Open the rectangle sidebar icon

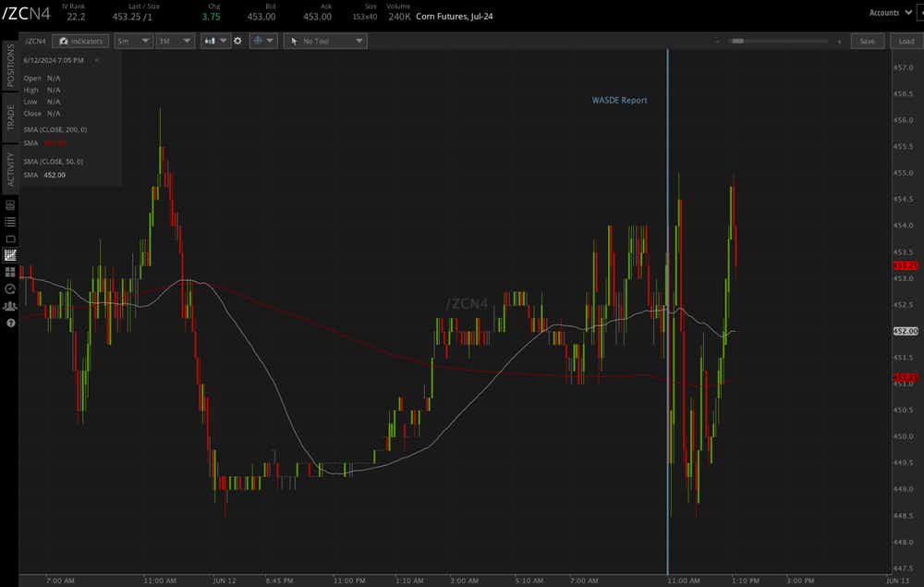point(10,238)
